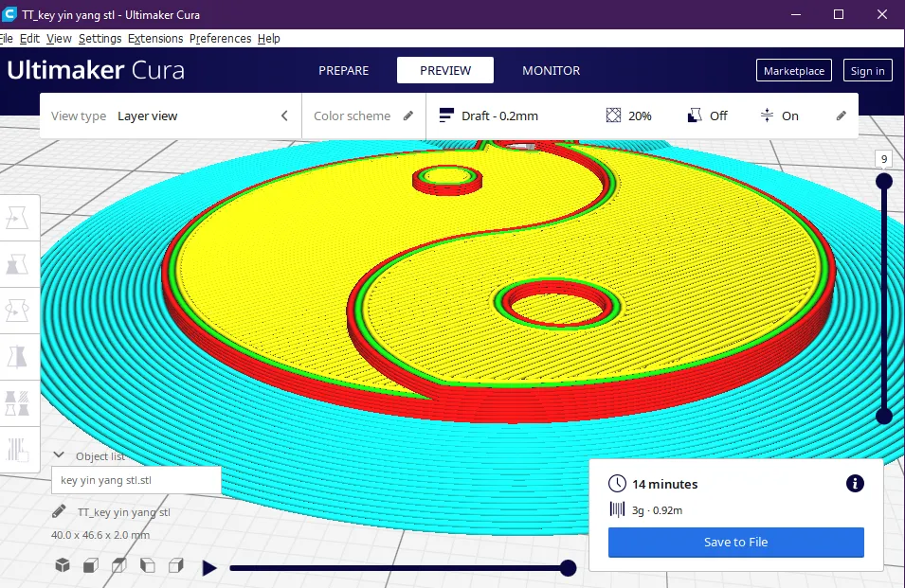Open the Help menu
This screenshot has width=905, height=588.
pos(269,39)
